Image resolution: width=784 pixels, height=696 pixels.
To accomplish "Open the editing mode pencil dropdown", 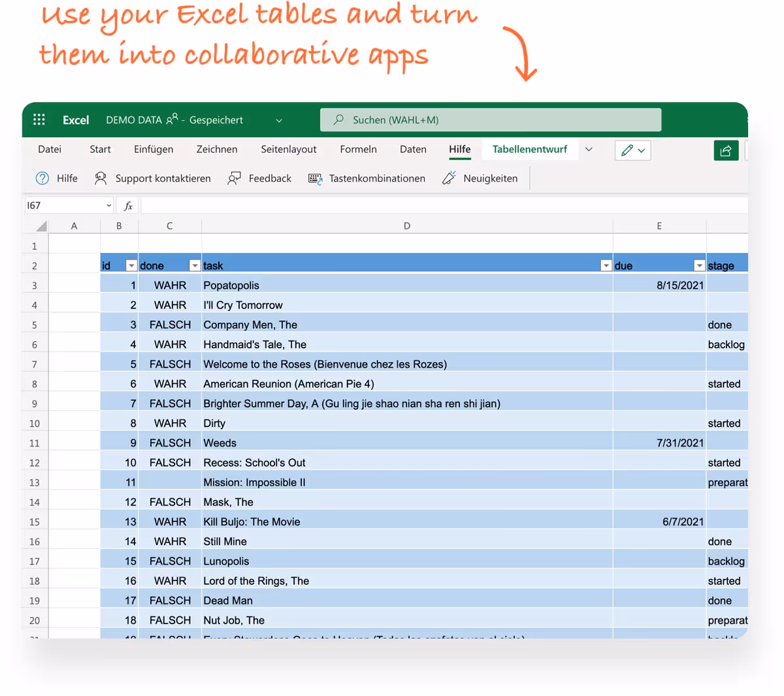I will [632, 150].
